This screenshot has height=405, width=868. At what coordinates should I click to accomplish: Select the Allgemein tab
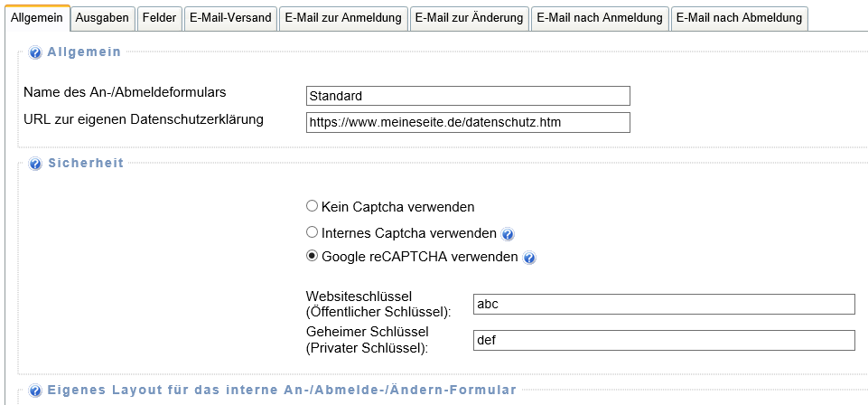point(36,18)
